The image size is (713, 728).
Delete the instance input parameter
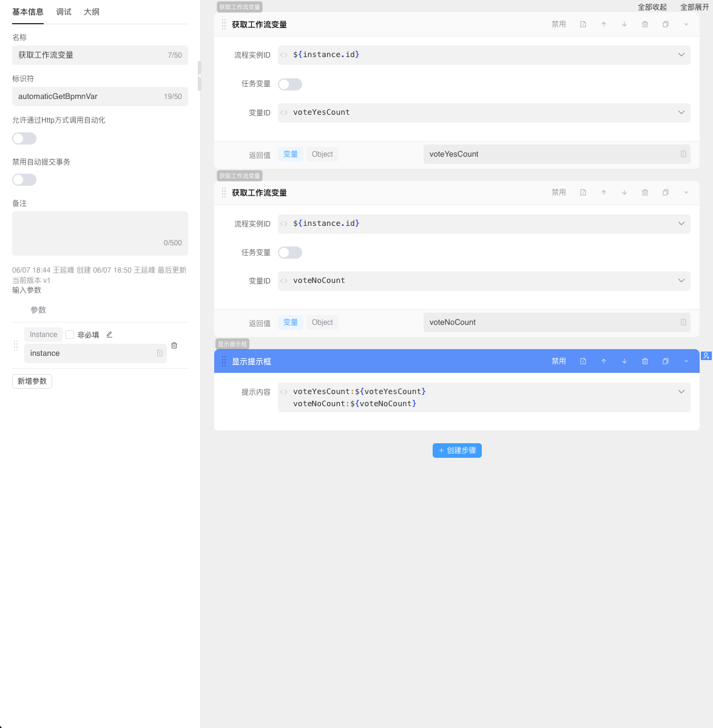[x=174, y=345]
